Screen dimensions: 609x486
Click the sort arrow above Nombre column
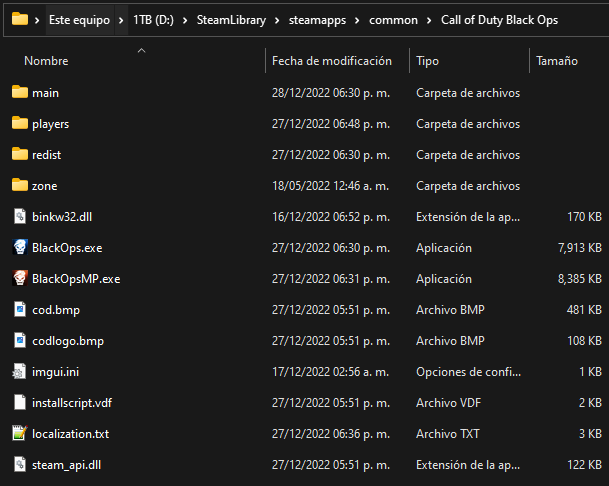click(x=141, y=51)
